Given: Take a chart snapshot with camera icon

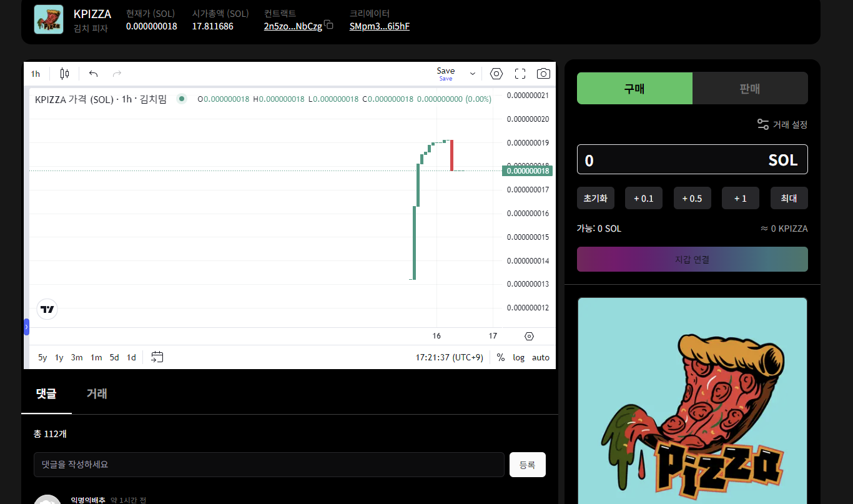Looking at the screenshot, I should [x=544, y=74].
